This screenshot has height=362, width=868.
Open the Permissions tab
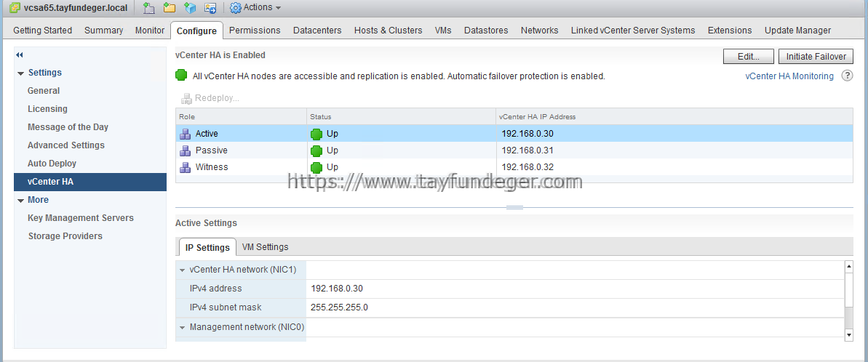(x=255, y=31)
